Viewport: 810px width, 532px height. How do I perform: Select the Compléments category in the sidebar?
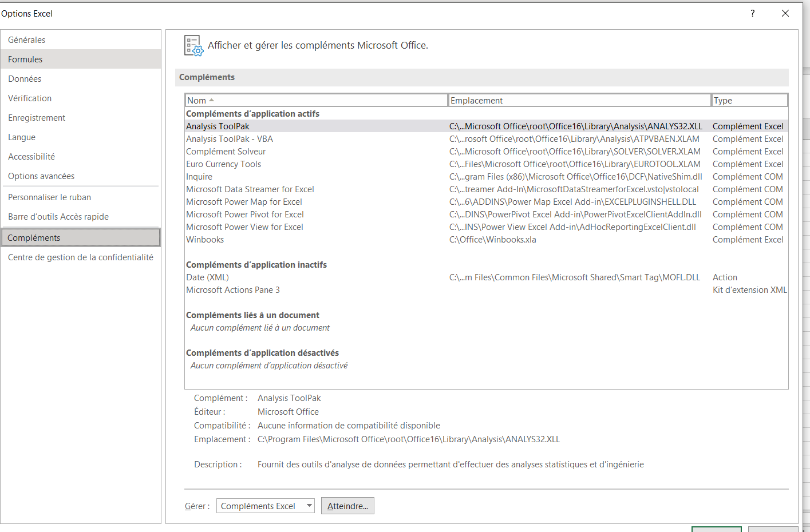pyautogui.click(x=81, y=238)
